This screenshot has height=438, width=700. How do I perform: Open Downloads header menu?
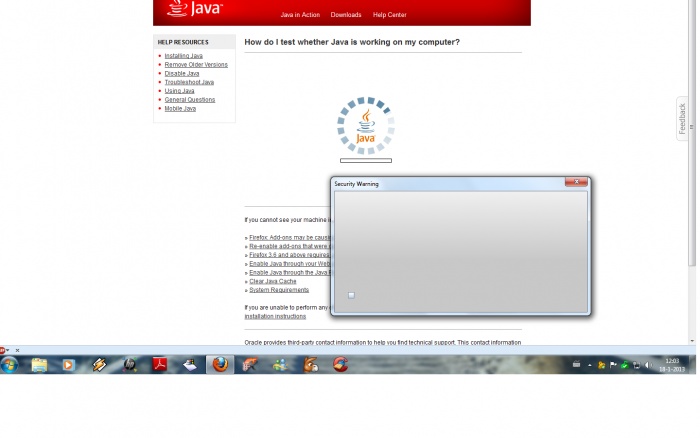click(x=346, y=15)
